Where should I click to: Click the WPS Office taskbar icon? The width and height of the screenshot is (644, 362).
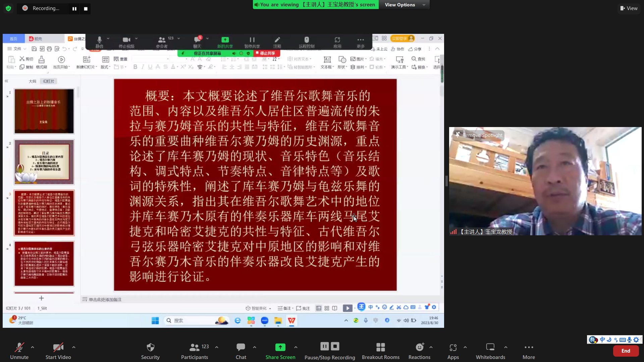point(291,320)
